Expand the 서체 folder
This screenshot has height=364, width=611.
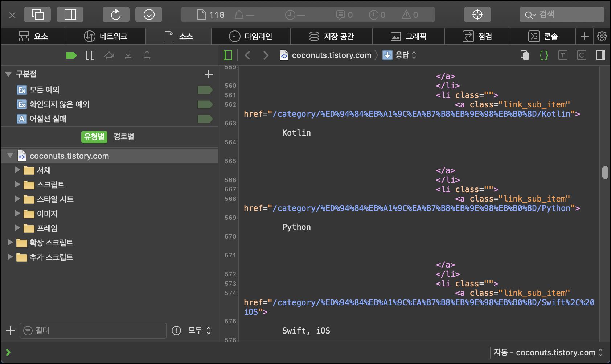(x=17, y=170)
